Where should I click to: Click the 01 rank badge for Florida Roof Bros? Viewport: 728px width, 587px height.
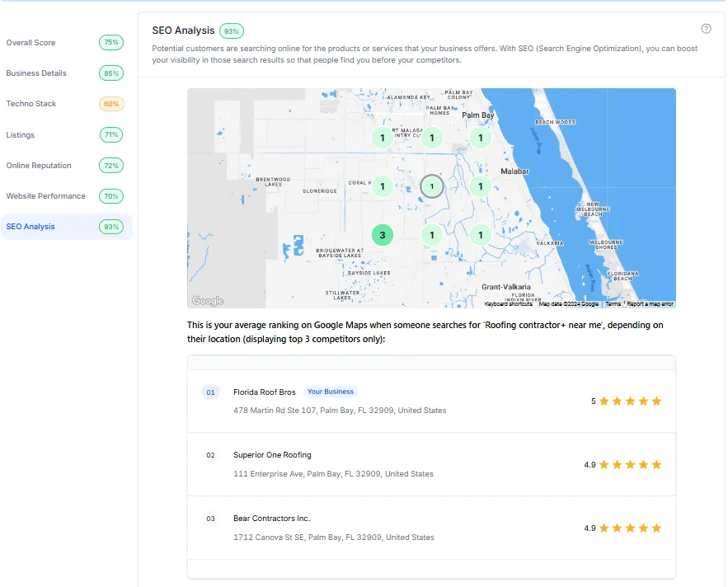(x=210, y=392)
